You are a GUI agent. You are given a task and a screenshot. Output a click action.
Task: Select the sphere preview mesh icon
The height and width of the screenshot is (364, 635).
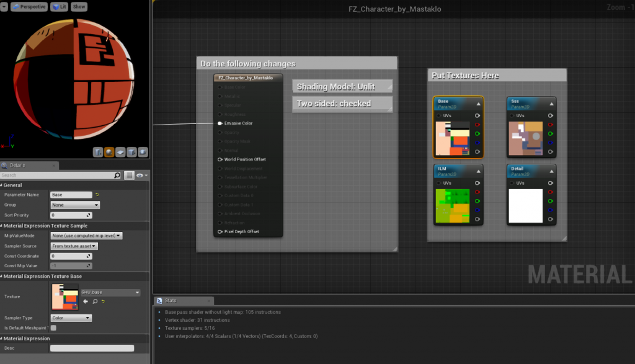coord(109,152)
